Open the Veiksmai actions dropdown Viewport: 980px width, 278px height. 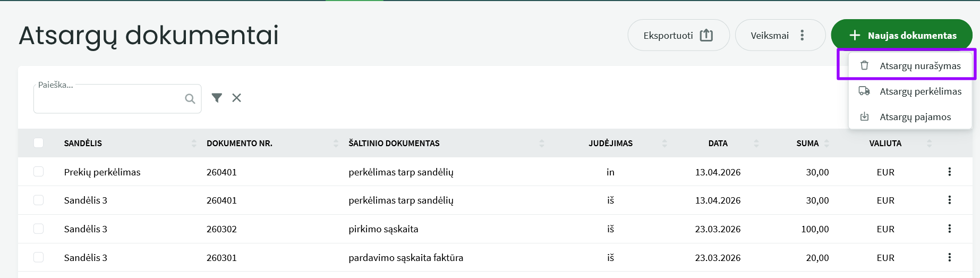click(x=779, y=36)
